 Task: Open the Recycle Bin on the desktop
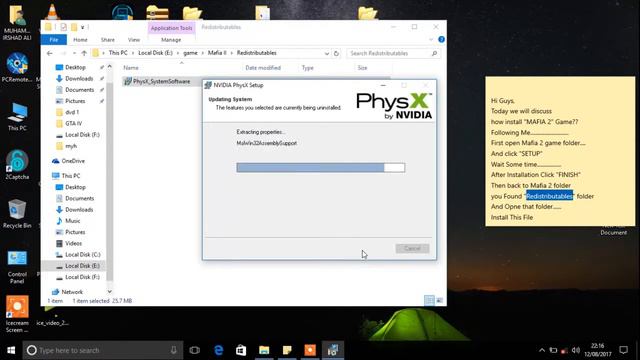coord(17,214)
